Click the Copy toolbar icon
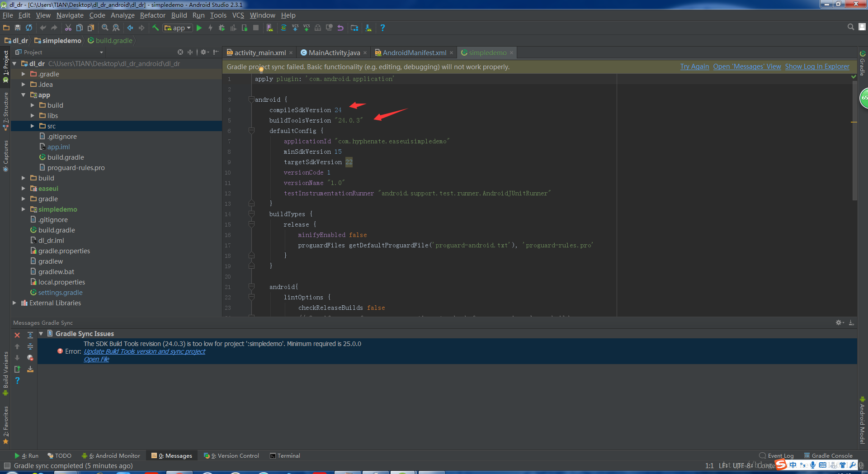868x474 pixels. [79, 28]
